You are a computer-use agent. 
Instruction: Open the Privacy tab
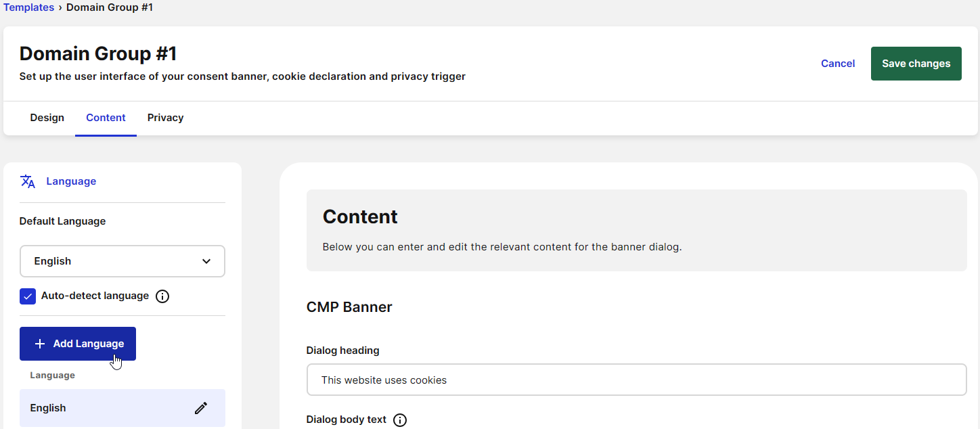(x=166, y=118)
